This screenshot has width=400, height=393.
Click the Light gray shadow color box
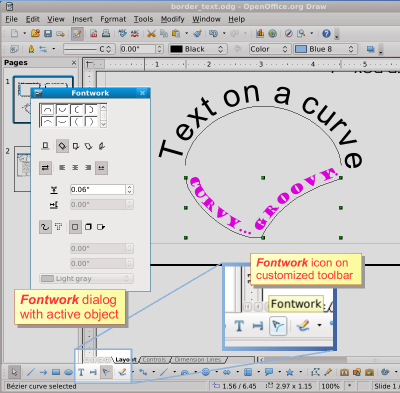(86, 278)
